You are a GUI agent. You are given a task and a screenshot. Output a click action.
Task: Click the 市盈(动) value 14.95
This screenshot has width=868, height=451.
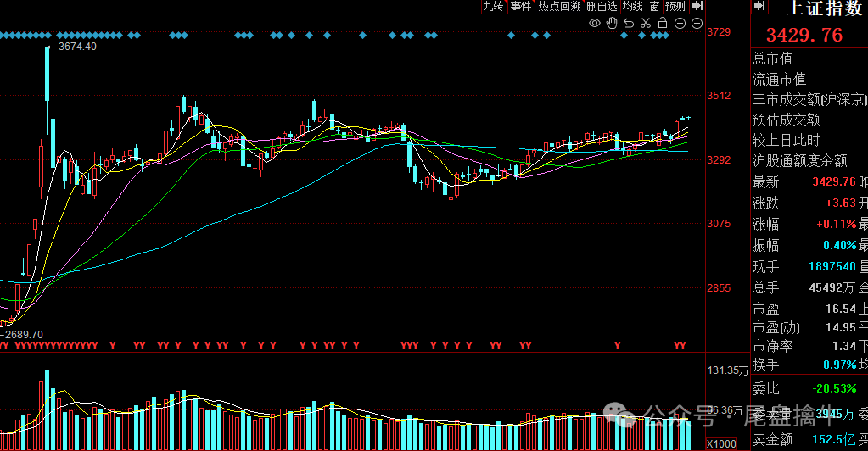pyautogui.click(x=841, y=327)
